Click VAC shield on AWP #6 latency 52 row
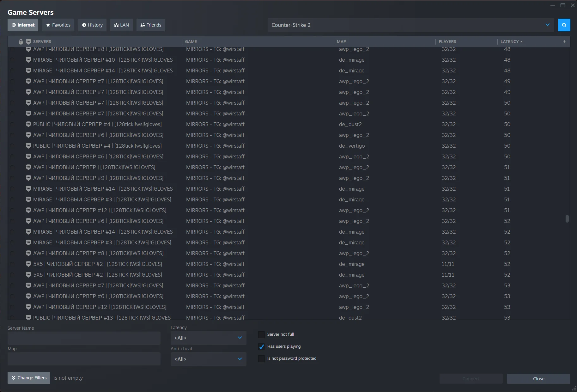The image size is (577, 392). [x=28, y=221]
